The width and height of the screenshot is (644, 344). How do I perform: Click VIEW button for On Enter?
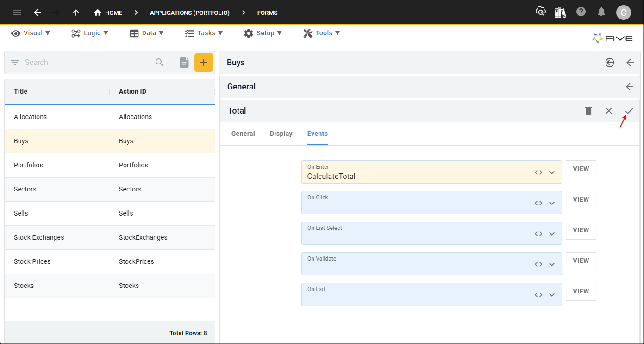tap(581, 169)
